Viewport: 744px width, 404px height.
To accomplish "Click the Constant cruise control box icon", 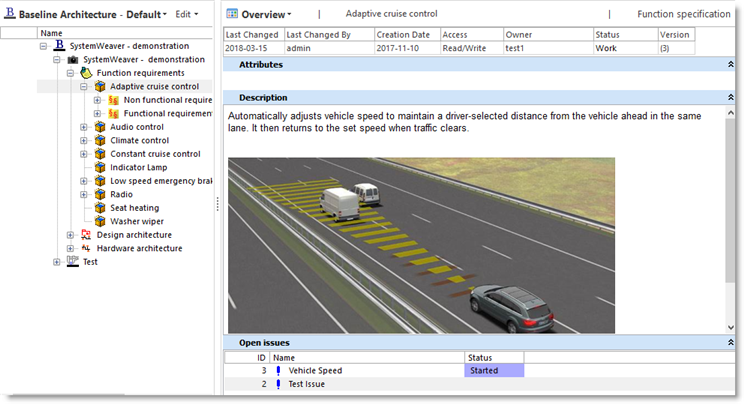I will (100, 154).
